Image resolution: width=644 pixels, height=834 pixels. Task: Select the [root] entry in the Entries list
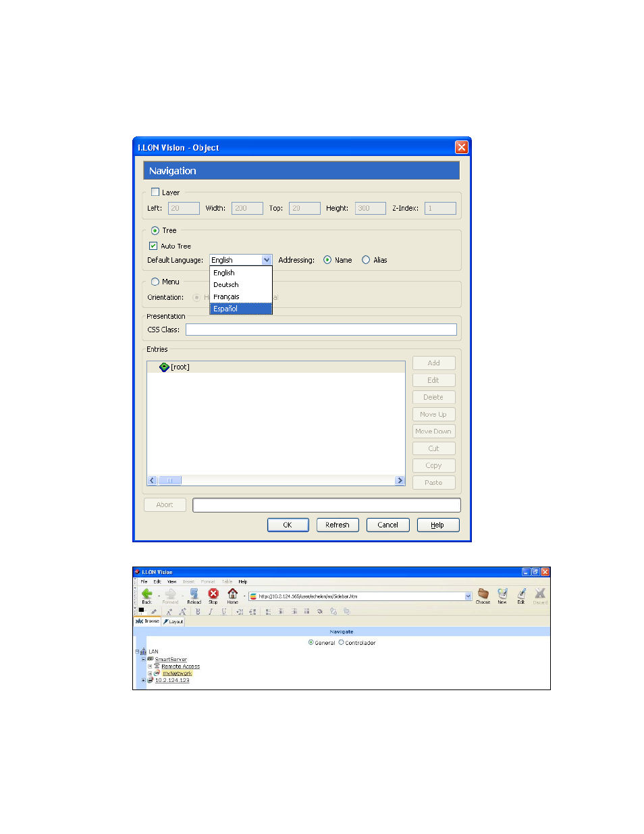pos(276,367)
